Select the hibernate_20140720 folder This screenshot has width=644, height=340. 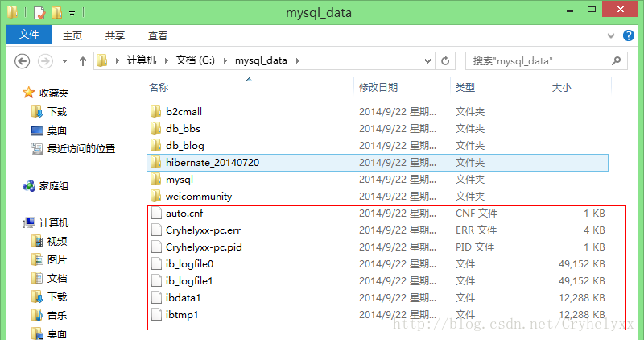click(378, 163)
